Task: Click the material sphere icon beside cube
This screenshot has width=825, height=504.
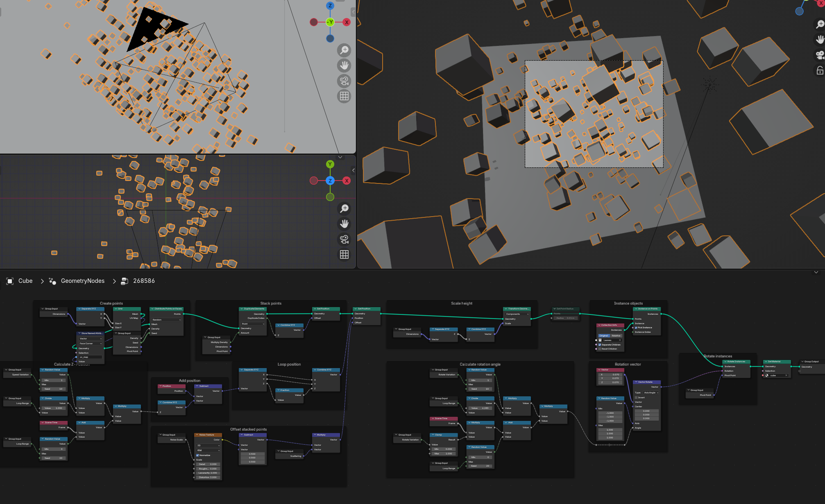Action: (767, 375)
